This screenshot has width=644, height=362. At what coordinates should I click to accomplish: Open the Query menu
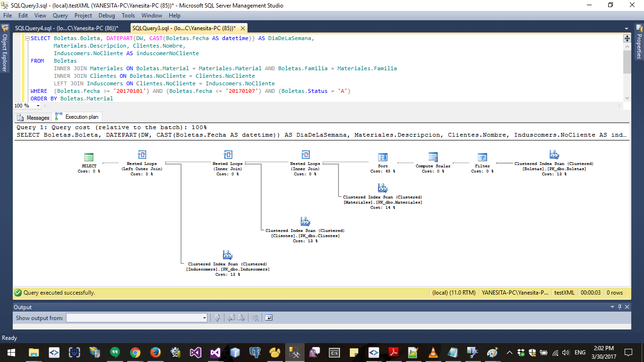tap(60, 16)
